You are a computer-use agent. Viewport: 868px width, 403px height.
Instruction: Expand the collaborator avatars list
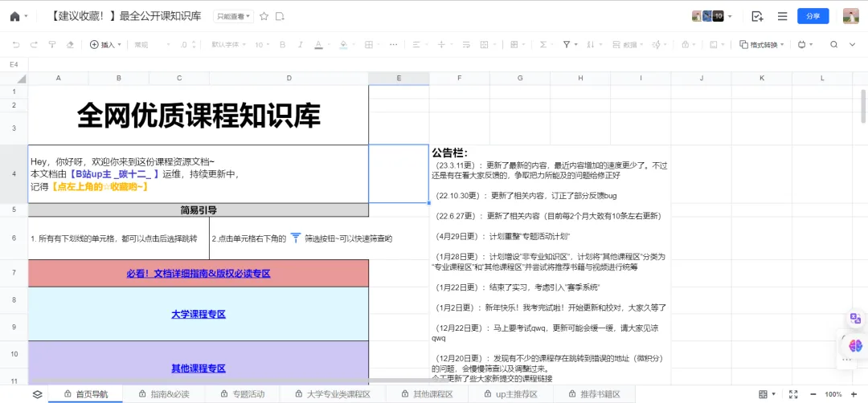tap(730, 17)
